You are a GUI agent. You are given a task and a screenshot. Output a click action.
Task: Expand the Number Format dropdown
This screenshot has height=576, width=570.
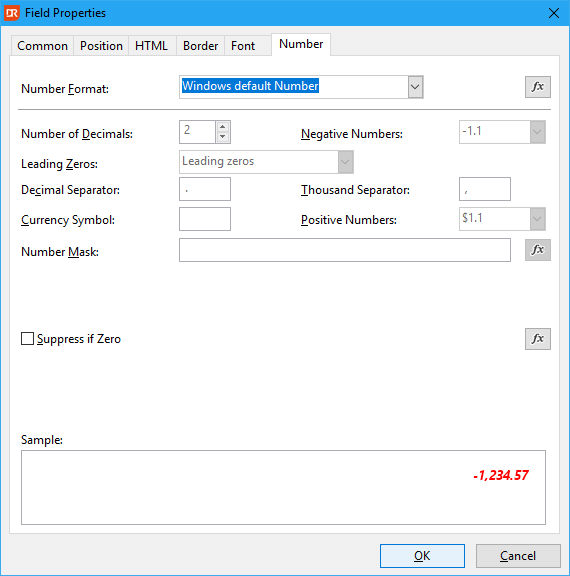[x=415, y=87]
